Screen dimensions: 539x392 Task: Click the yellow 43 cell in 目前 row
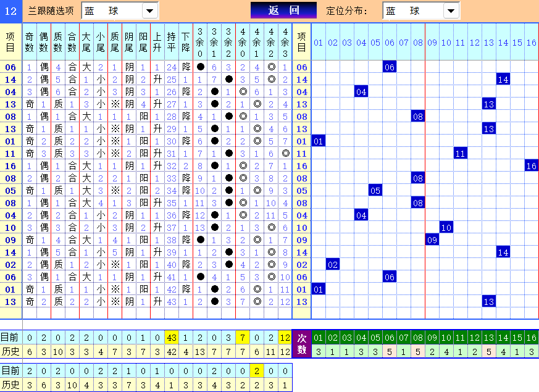172,338
